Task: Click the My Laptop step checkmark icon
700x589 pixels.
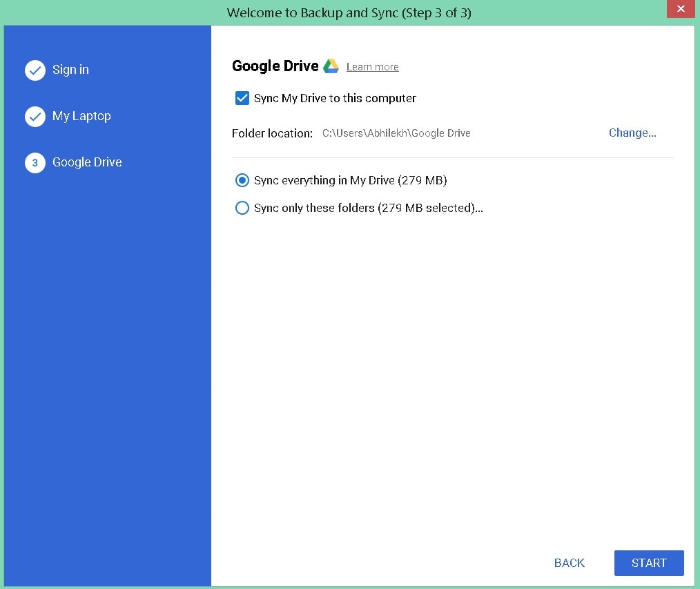Action: (35, 117)
